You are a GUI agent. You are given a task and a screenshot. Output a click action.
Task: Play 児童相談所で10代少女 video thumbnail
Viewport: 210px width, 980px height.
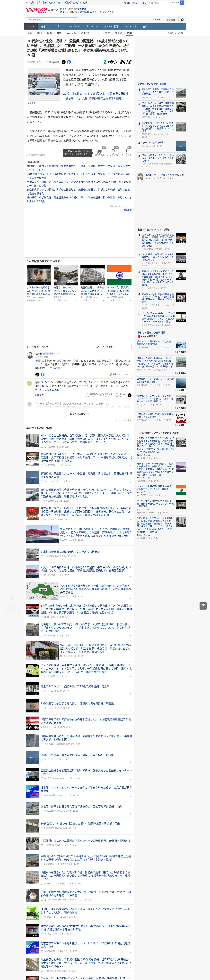92,275
